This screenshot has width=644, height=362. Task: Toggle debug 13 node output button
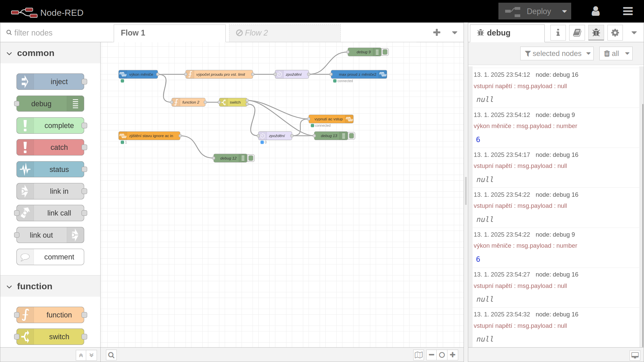click(352, 136)
